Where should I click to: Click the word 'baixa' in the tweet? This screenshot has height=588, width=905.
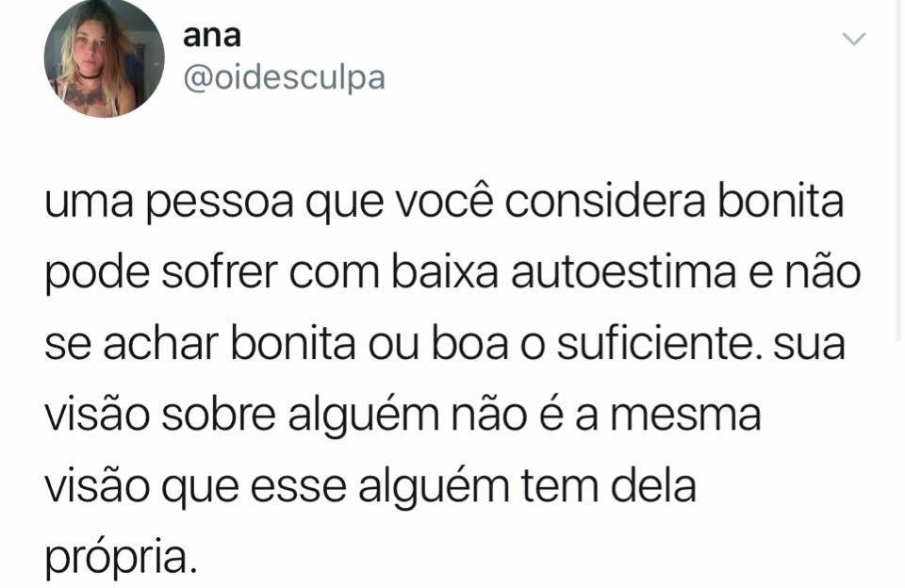tap(444, 273)
